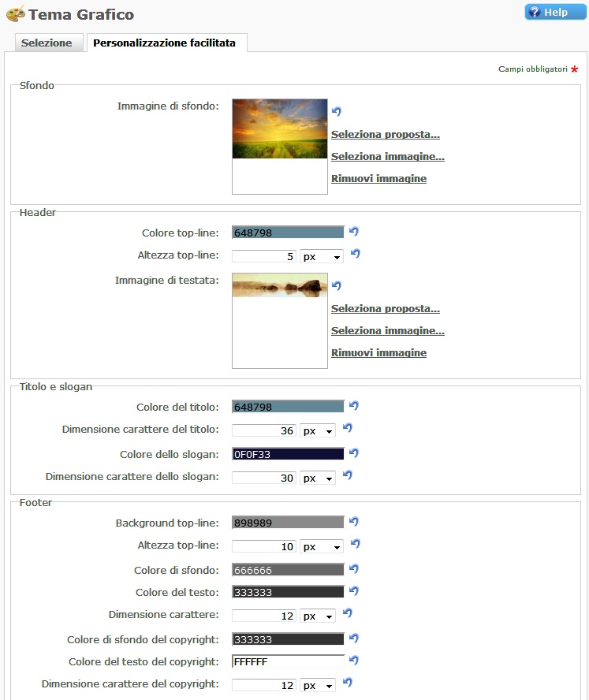Image resolution: width=589 pixels, height=700 pixels.
Task: Pick the Colore dello slogan swatch 0F0F33
Action: coord(288,454)
